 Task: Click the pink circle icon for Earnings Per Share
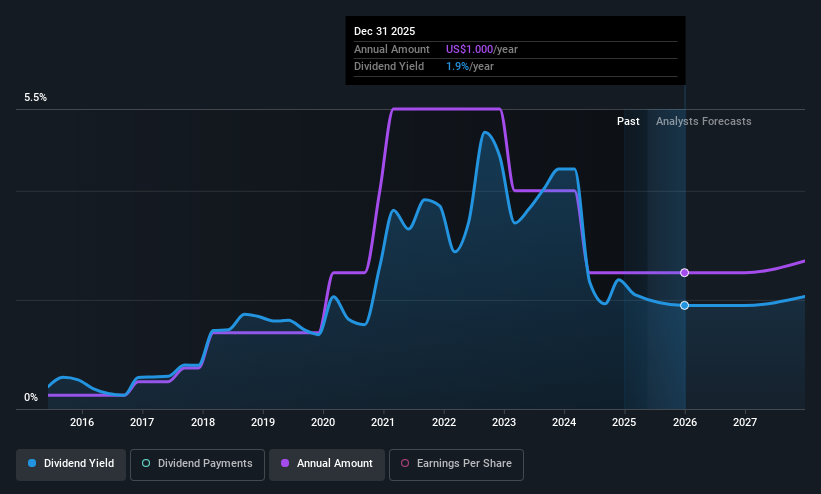(405, 463)
